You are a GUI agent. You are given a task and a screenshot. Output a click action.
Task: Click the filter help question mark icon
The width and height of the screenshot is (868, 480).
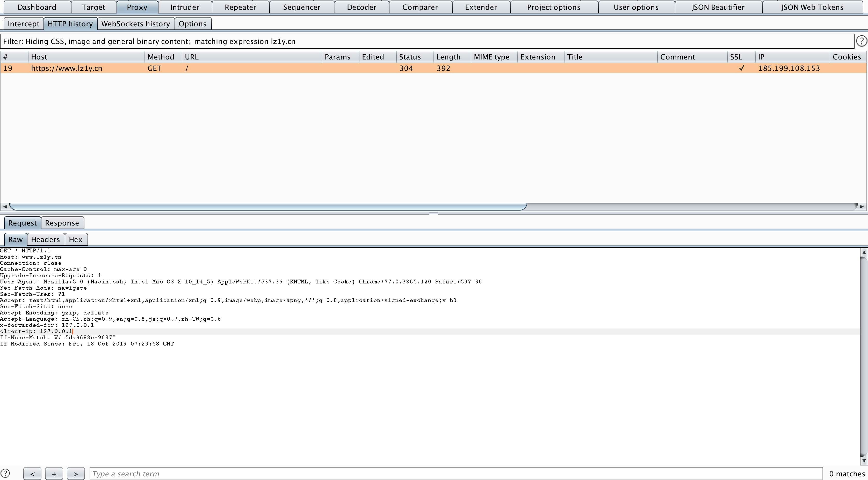pos(861,41)
